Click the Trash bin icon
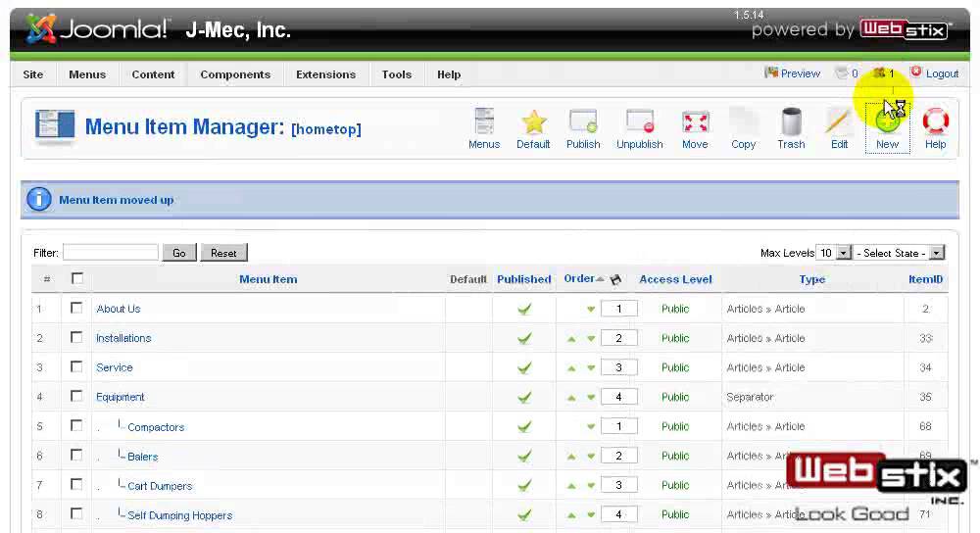Screen dimensions: 980x533 coord(791,128)
